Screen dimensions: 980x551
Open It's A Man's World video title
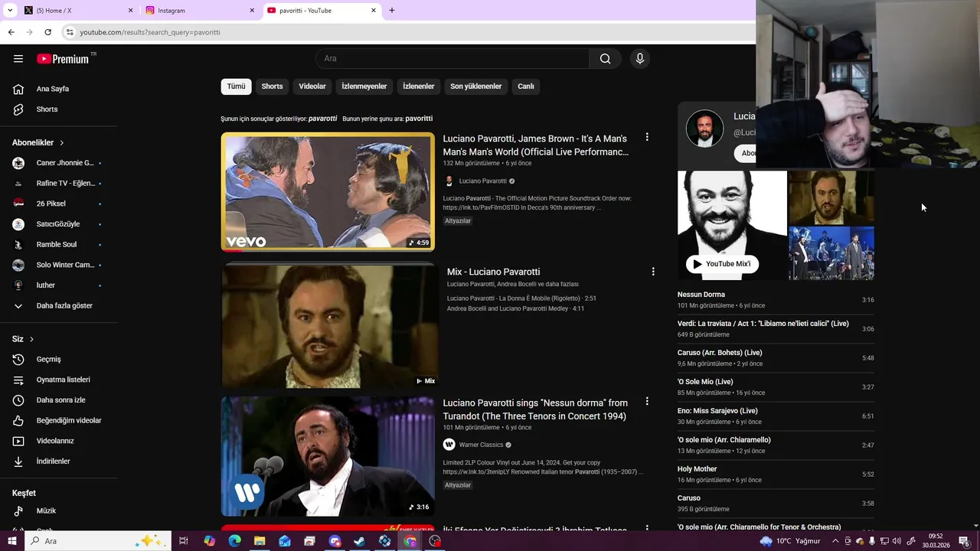(x=536, y=145)
